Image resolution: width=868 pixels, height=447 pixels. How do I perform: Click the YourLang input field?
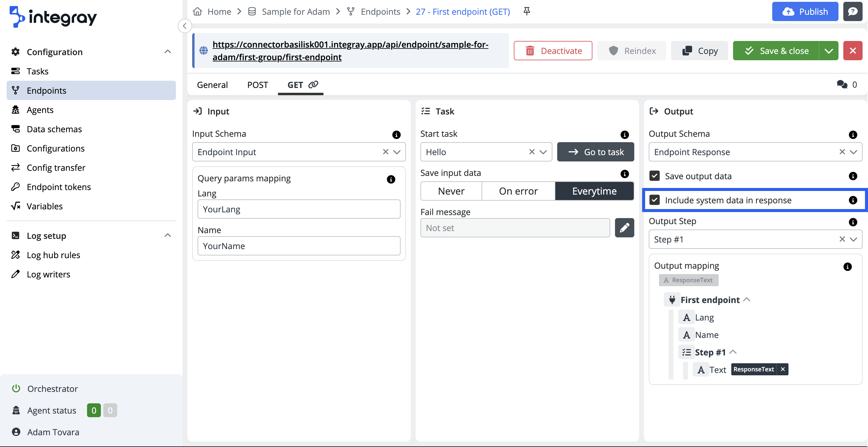click(298, 209)
